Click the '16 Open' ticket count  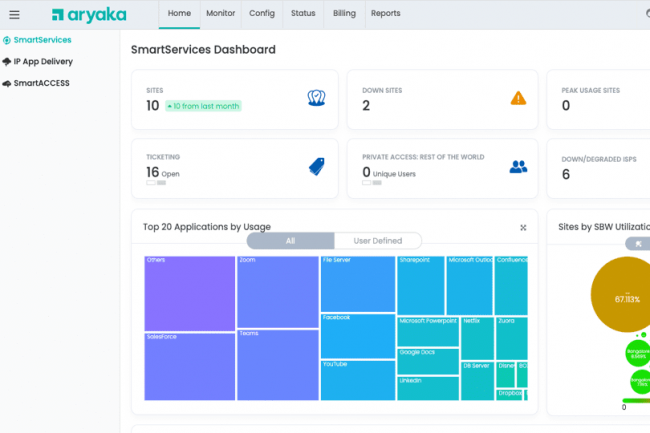coord(163,172)
